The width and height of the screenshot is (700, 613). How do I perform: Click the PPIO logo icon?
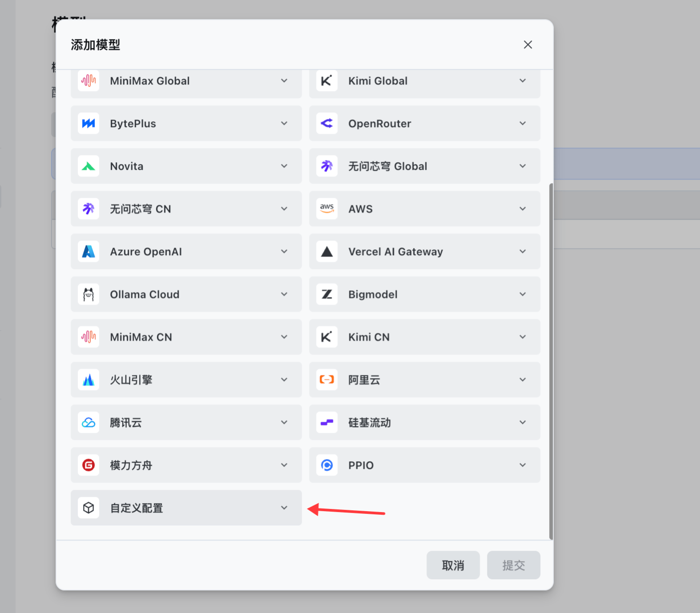(327, 465)
